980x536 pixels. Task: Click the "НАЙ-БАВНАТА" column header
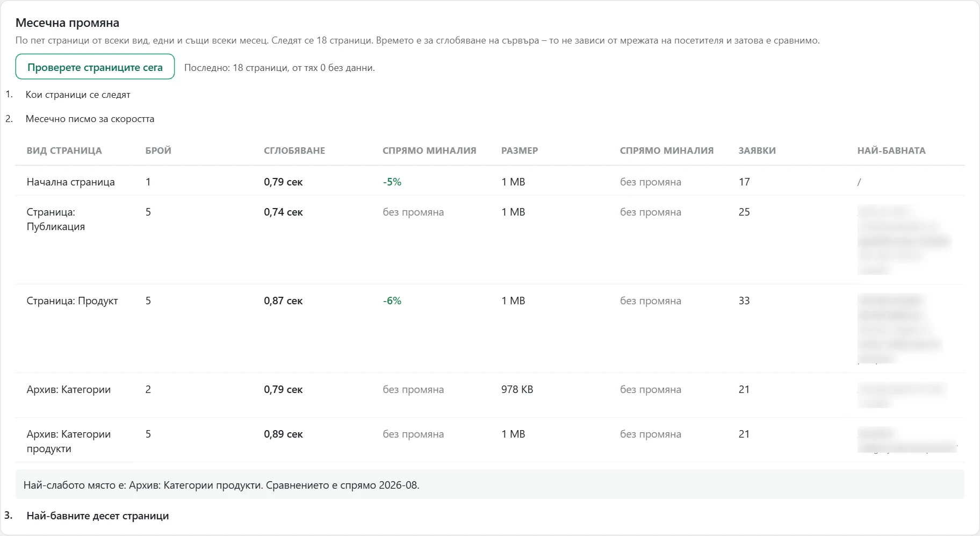click(891, 151)
